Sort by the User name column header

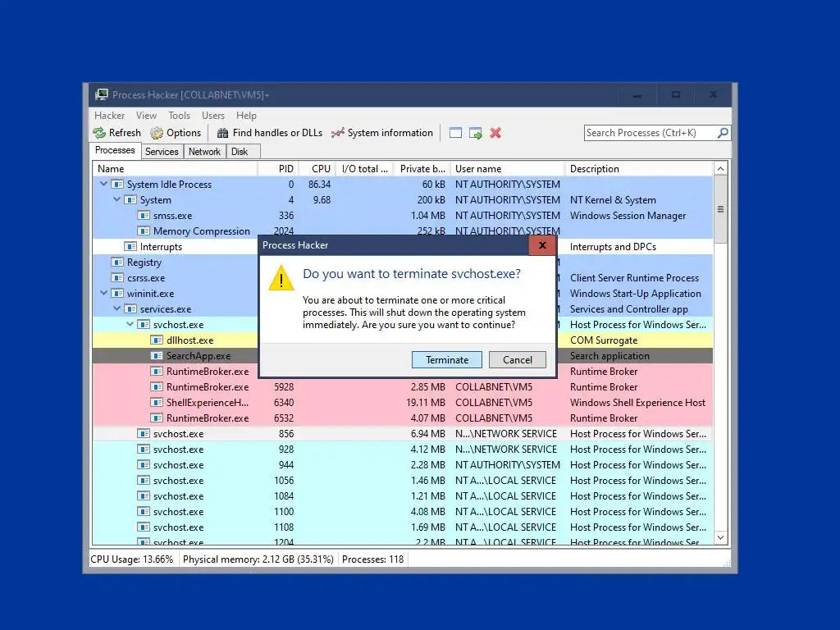coord(508,169)
